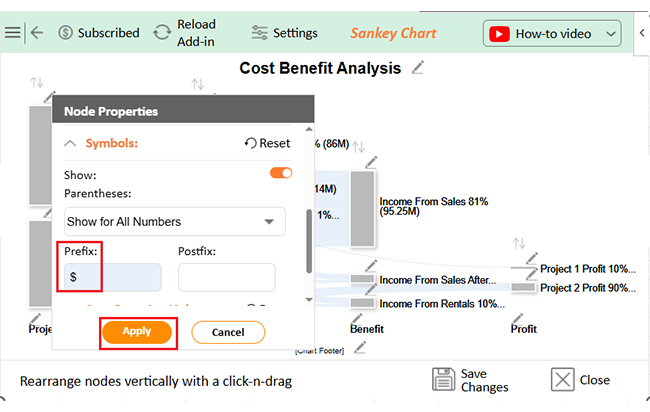Click sort arrows icon above Profit column
The width and height of the screenshot is (650, 412).
519,243
